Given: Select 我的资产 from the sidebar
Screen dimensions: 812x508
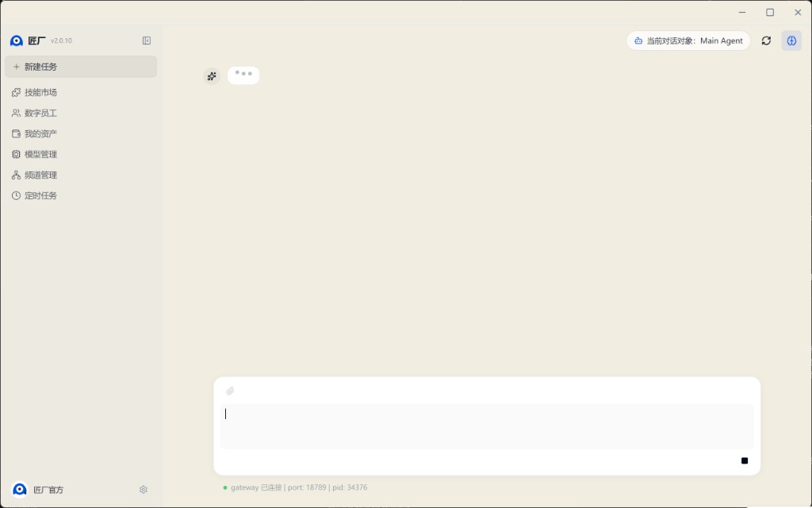Looking at the screenshot, I should 40,133.
